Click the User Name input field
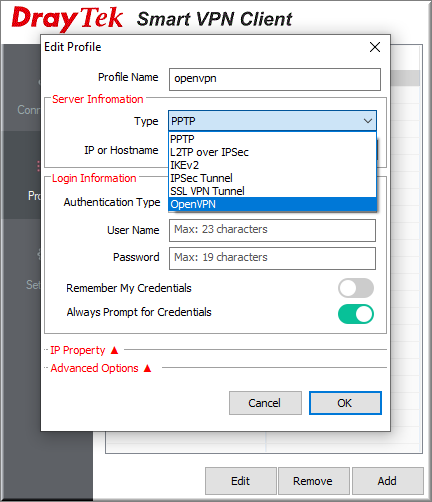The image size is (432, 502). pos(272,230)
